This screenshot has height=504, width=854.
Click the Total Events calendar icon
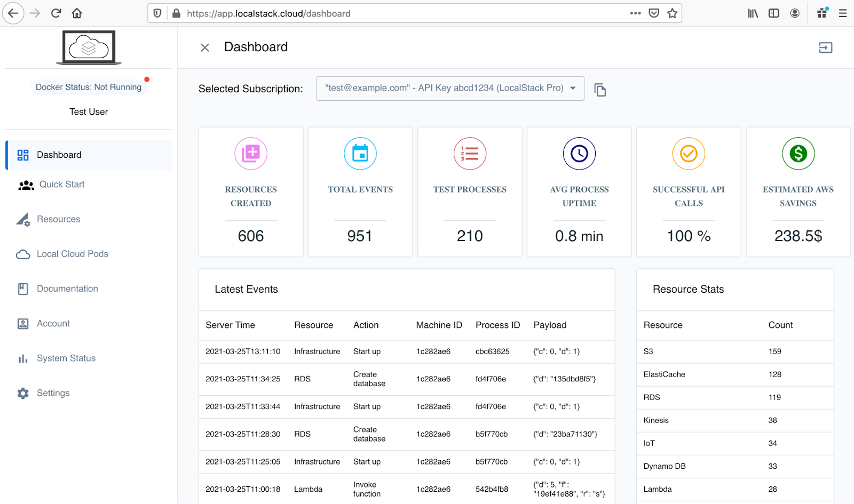(360, 154)
